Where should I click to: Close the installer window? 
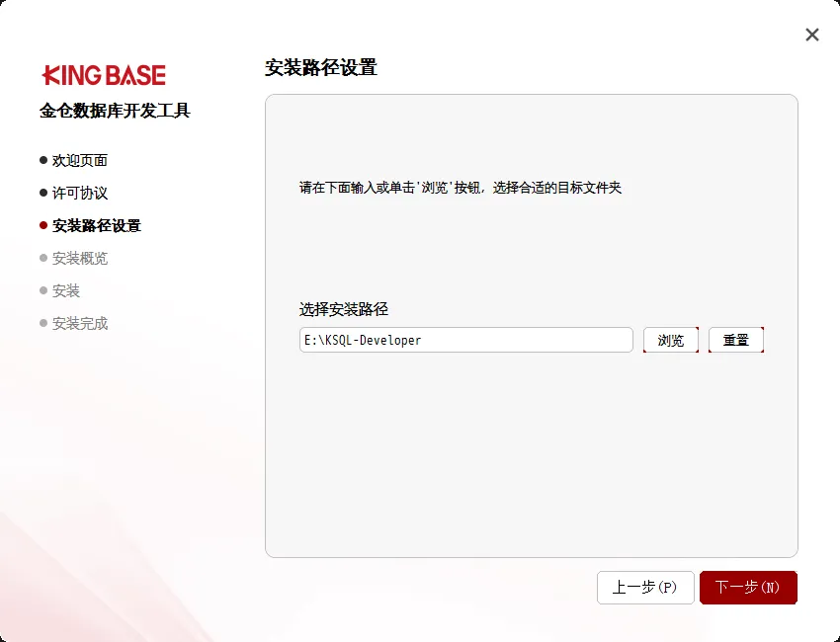point(812,35)
